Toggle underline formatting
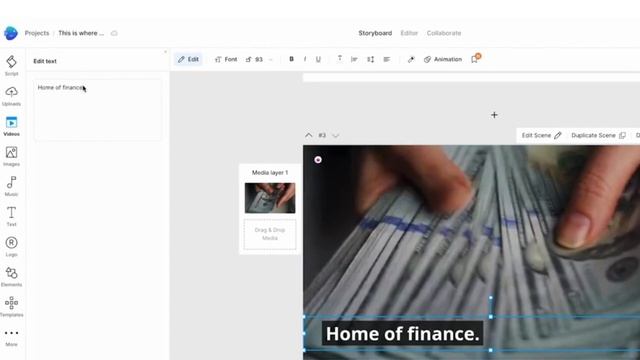The width and height of the screenshot is (640, 360). tap(318, 59)
